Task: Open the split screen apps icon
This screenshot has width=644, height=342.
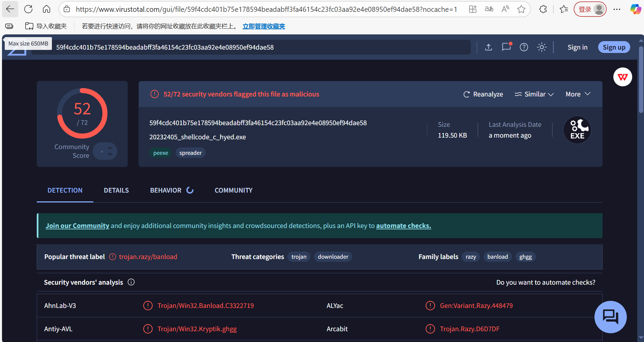Action: pos(473,9)
